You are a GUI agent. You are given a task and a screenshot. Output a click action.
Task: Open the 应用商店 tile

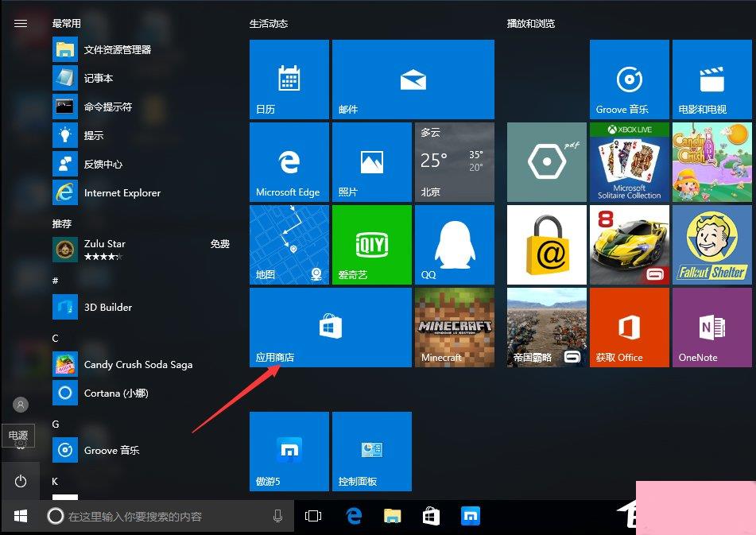(330, 328)
